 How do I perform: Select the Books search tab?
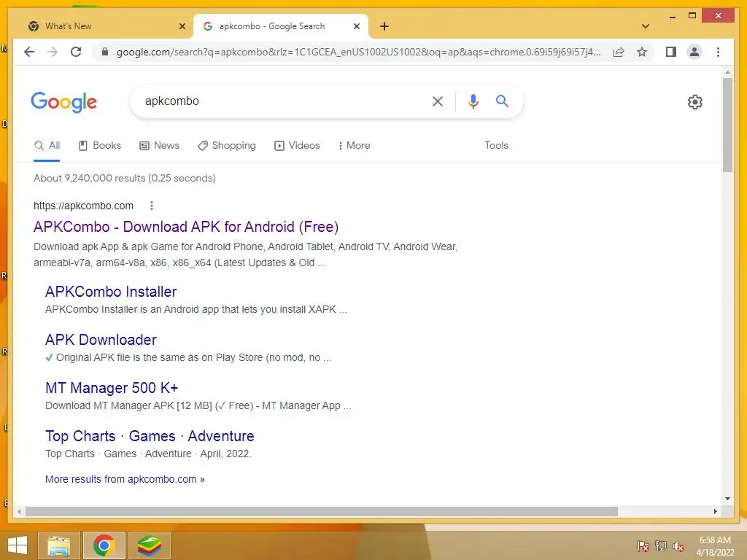click(x=100, y=146)
